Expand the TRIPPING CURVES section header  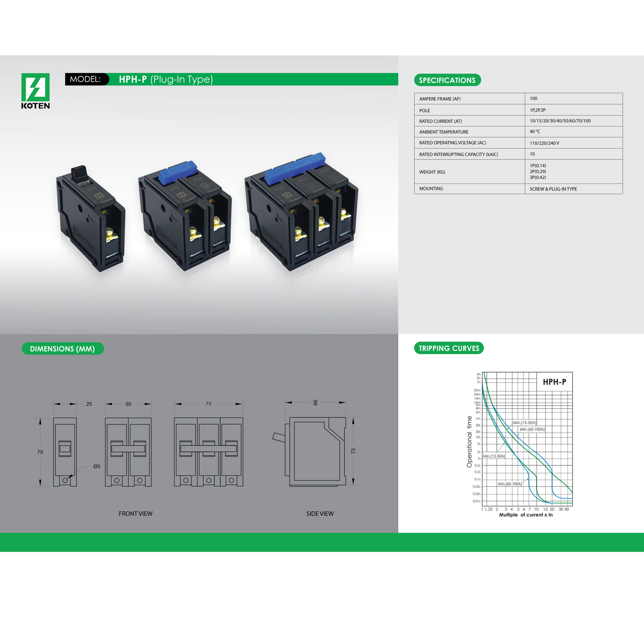tap(449, 348)
